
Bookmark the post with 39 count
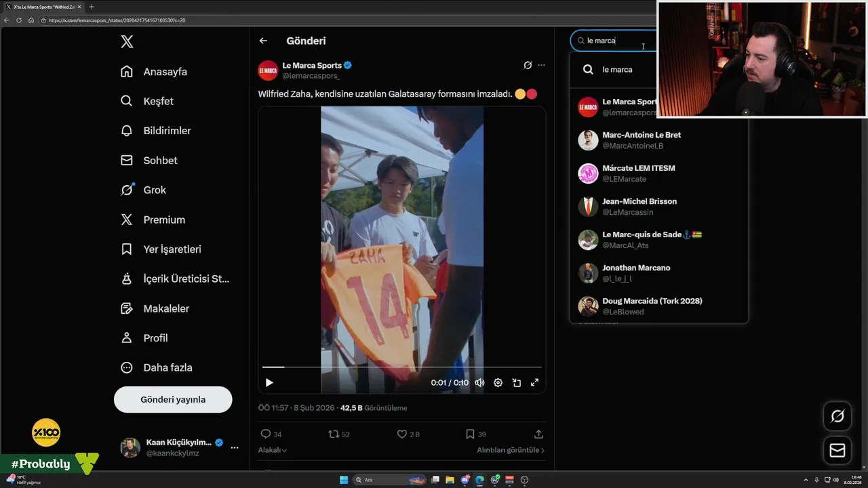[x=470, y=434]
